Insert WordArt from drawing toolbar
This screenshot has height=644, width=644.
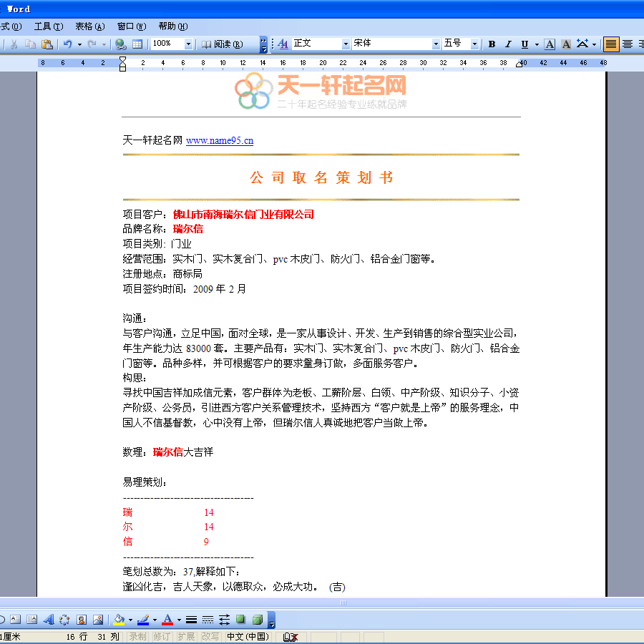(49, 620)
